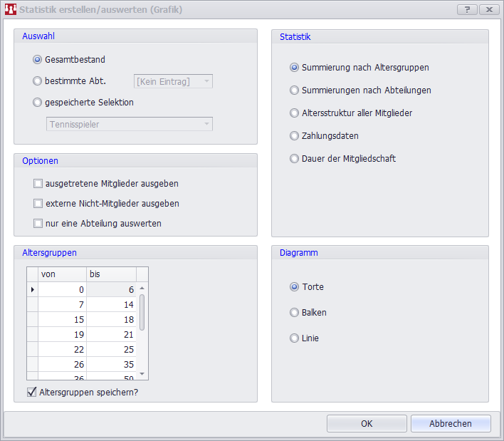Choose 'Altersstruktur aller Mitglieder' option
This screenshot has width=504, height=441.
[x=294, y=113]
